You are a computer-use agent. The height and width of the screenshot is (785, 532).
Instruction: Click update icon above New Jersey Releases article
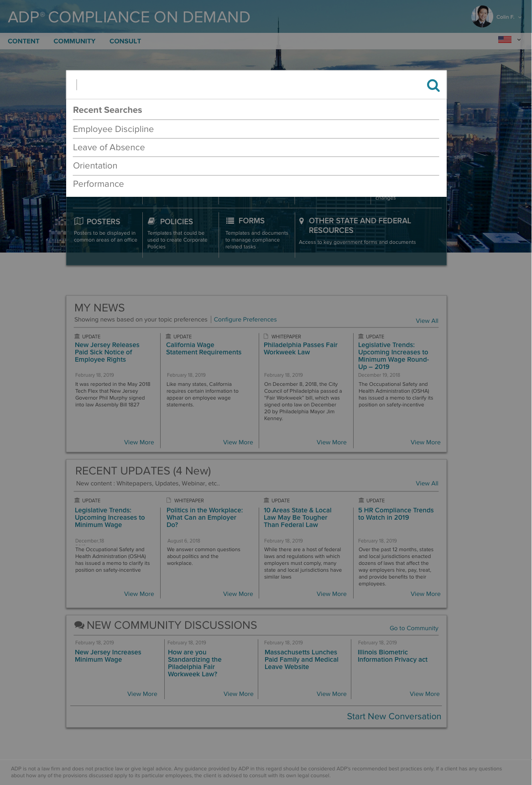click(77, 336)
